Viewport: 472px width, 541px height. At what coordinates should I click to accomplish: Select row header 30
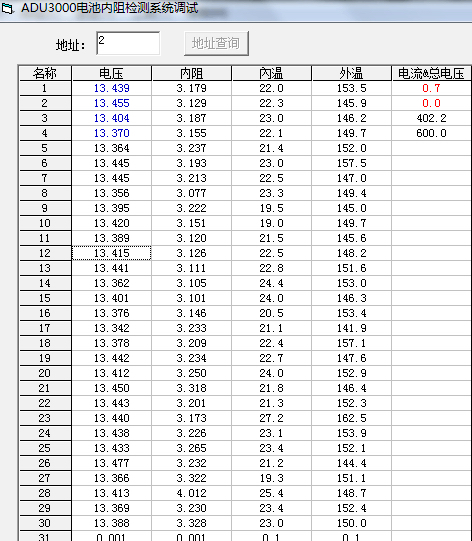45,523
